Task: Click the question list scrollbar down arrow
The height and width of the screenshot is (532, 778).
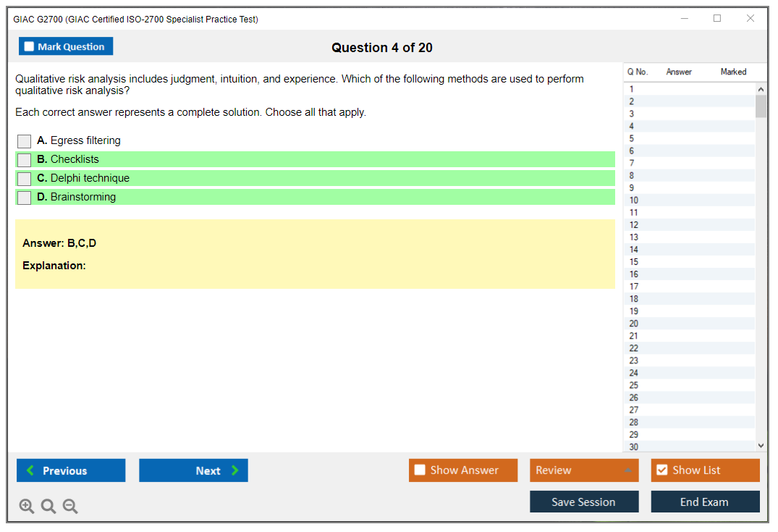Action: 761,445
